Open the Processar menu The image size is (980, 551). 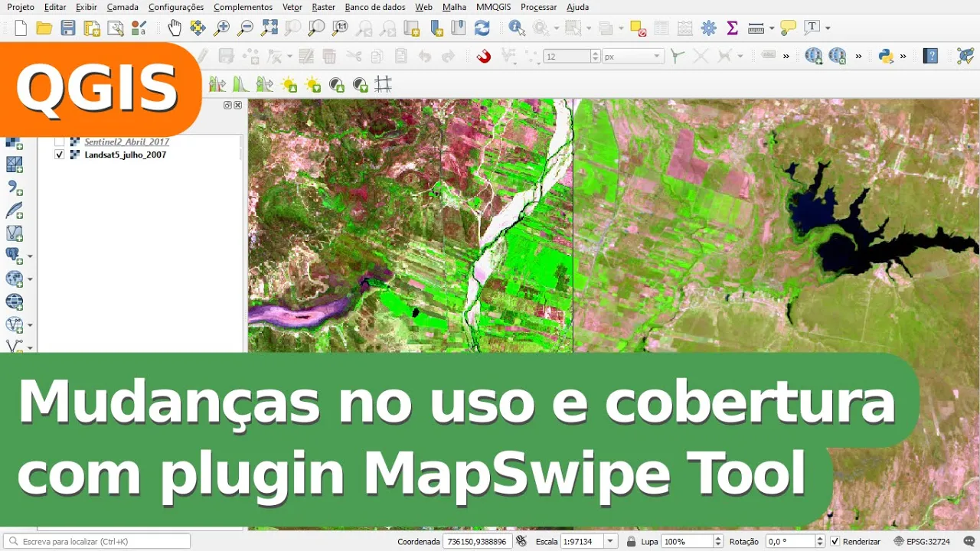(x=538, y=7)
